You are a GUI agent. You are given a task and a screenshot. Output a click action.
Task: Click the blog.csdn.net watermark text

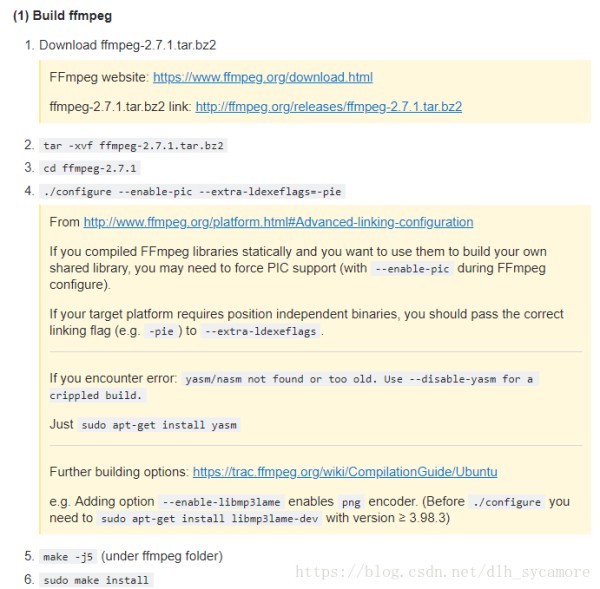pyautogui.click(x=443, y=572)
